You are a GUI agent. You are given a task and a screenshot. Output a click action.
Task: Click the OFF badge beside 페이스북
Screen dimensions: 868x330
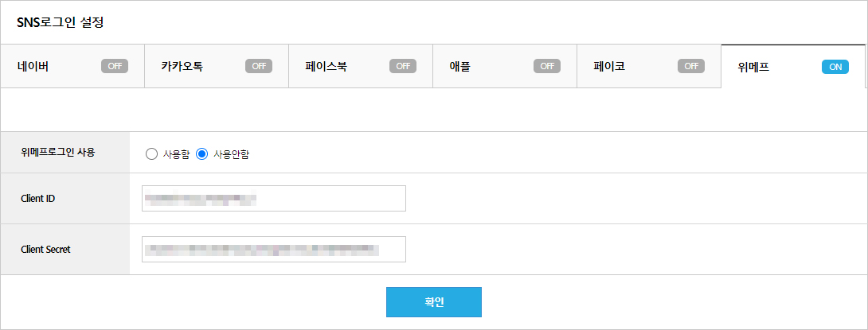(403, 66)
